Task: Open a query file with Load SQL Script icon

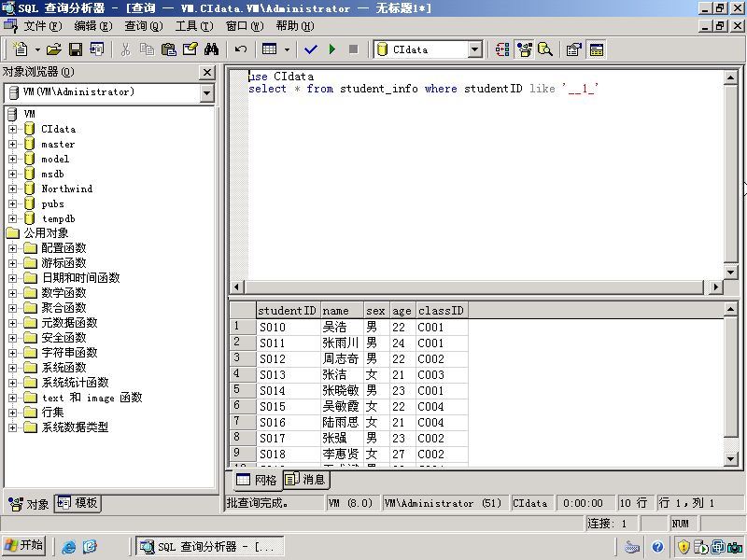Action: pos(54,49)
